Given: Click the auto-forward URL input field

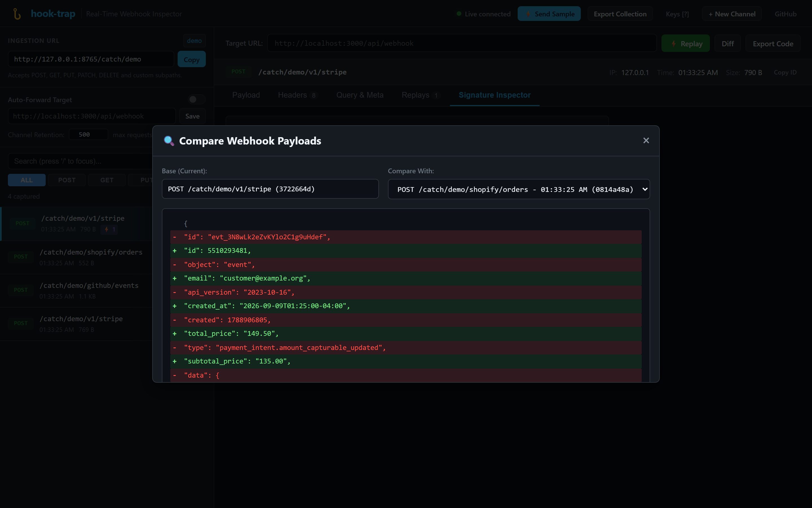Looking at the screenshot, I should point(92,116).
